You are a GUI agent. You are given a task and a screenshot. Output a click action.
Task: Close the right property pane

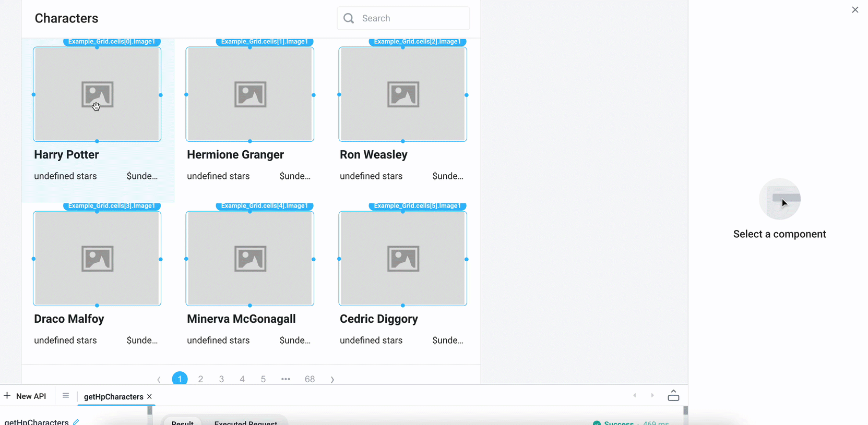855,10
